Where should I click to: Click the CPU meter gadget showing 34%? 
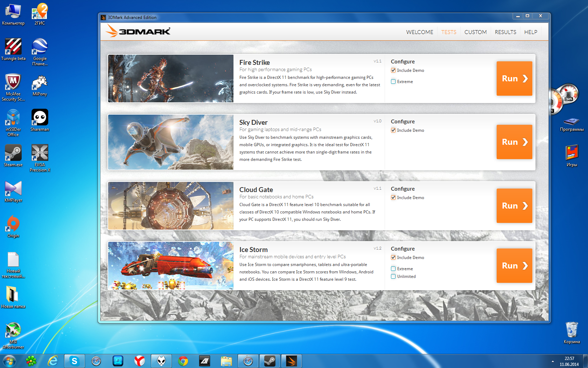coord(569,93)
